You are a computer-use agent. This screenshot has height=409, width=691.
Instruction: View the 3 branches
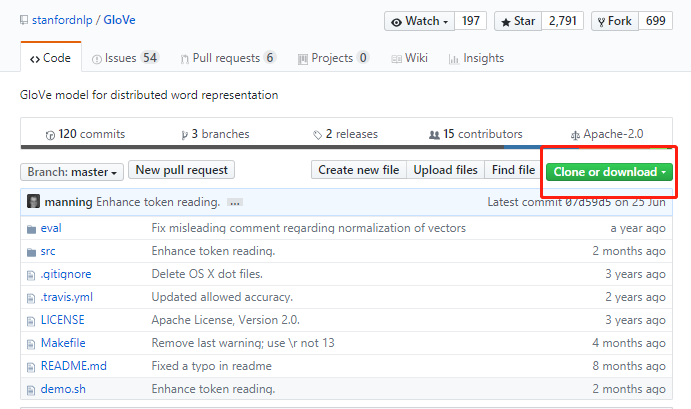215,134
